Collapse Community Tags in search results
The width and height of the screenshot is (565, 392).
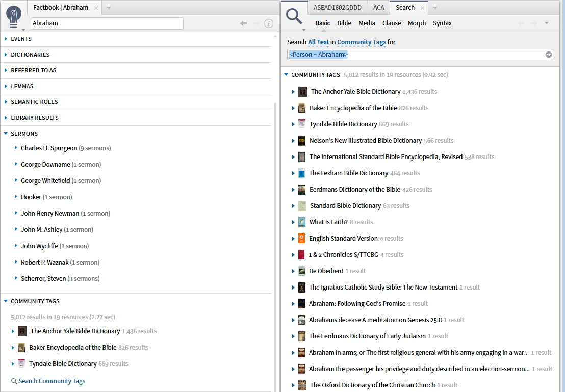[286, 75]
